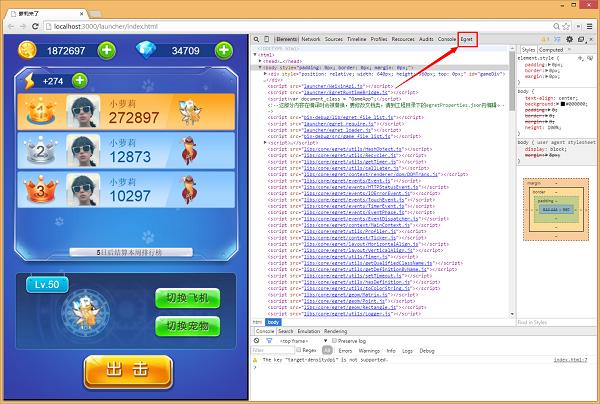
Task: Open the top frame dropdown in console
Action: [303, 340]
